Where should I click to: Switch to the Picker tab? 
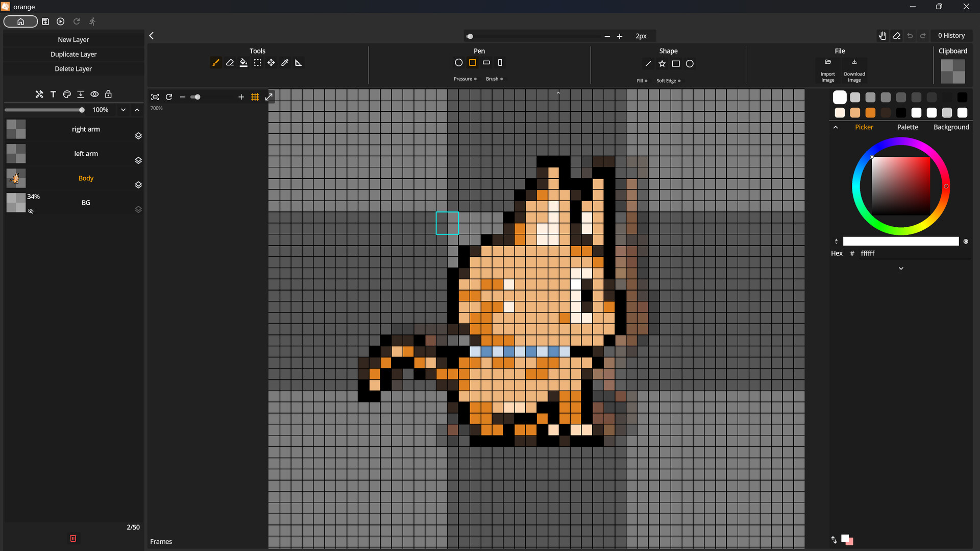(x=864, y=127)
